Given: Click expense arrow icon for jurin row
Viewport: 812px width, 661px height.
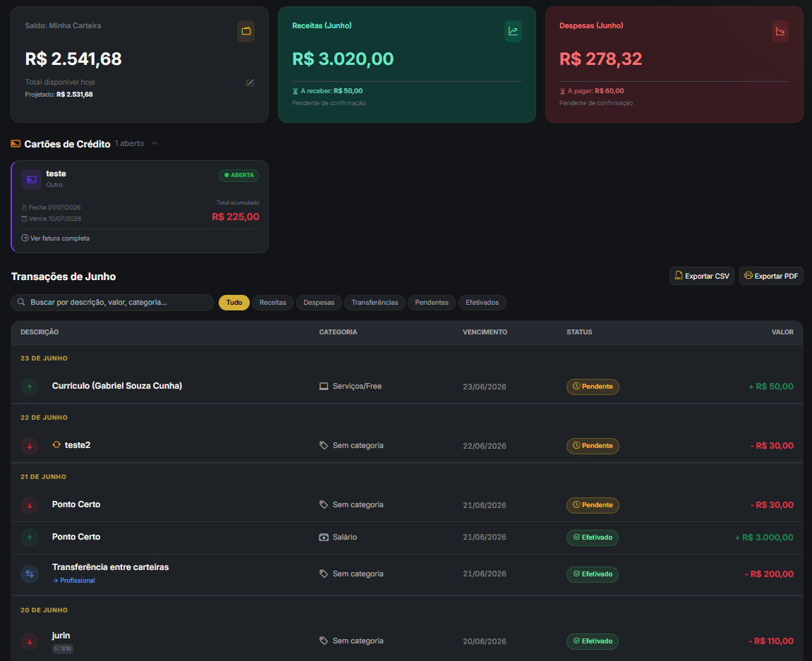Looking at the screenshot, I should click(x=30, y=641).
